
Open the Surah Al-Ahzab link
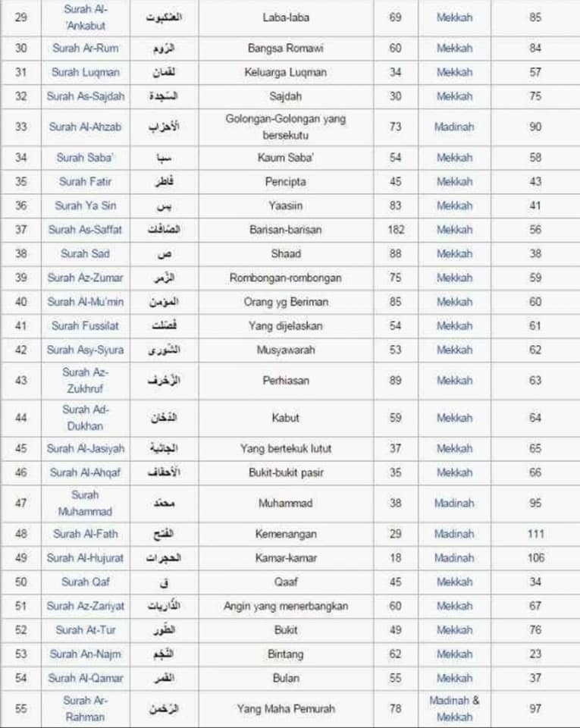86,127
